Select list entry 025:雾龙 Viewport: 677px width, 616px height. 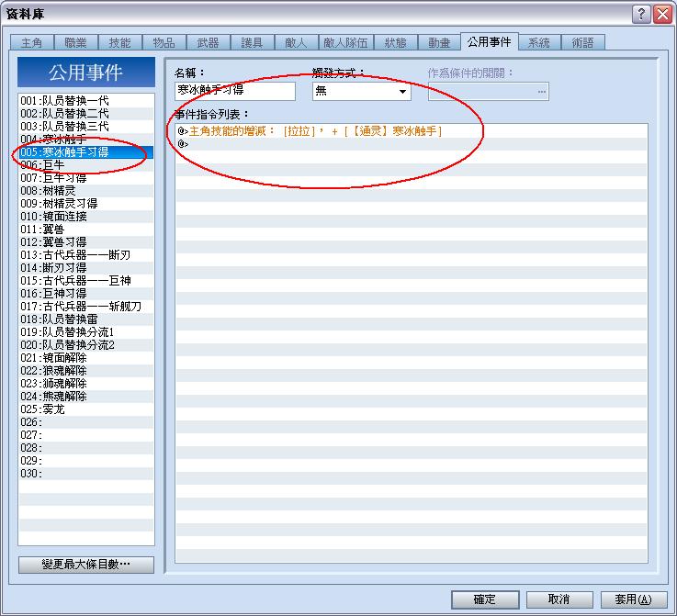pyautogui.click(x=86, y=409)
